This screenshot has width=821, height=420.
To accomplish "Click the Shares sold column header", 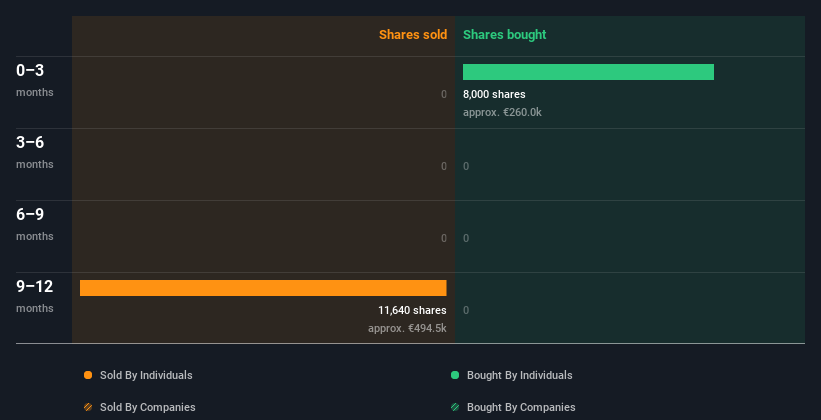I will point(413,35).
